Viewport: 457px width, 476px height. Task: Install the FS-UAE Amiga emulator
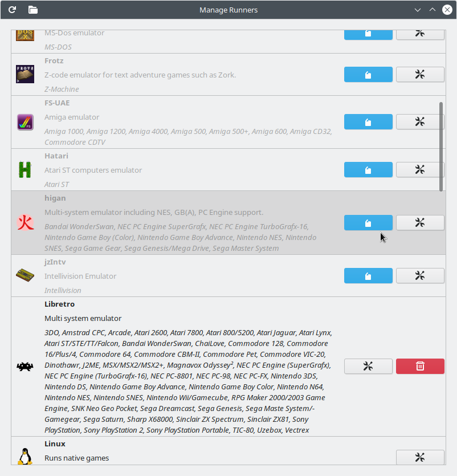click(368, 122)
